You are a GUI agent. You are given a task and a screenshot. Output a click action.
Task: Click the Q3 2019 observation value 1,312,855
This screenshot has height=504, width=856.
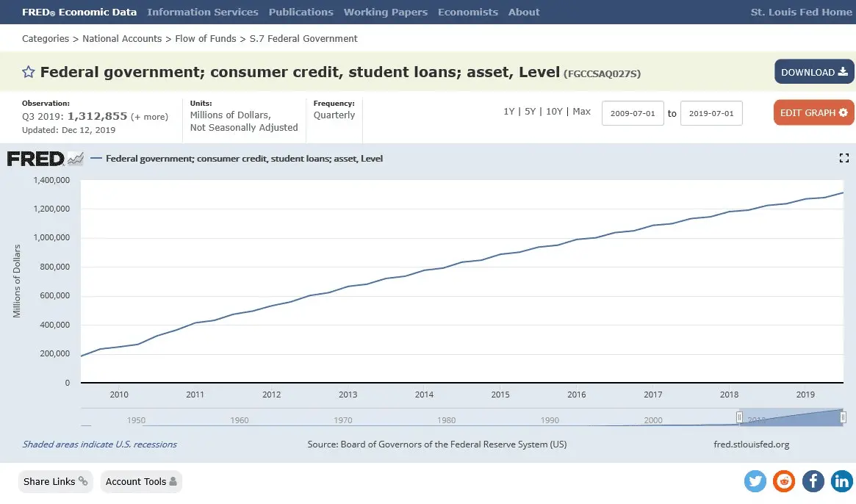[97, 116]
